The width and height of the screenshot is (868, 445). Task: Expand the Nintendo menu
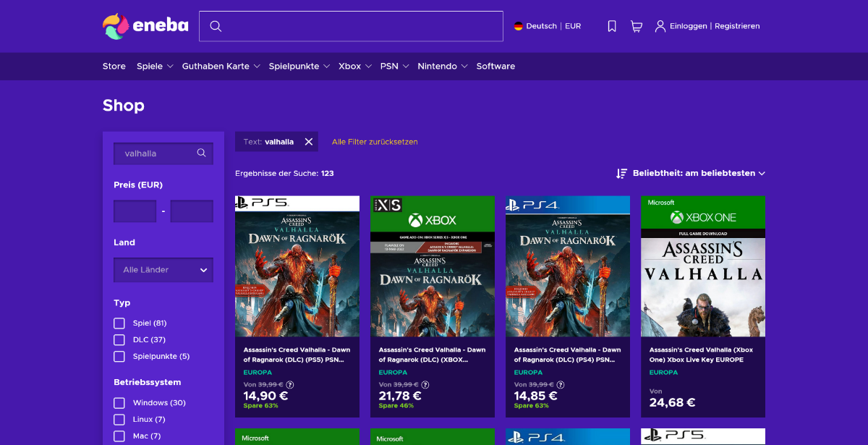point(442,66)
